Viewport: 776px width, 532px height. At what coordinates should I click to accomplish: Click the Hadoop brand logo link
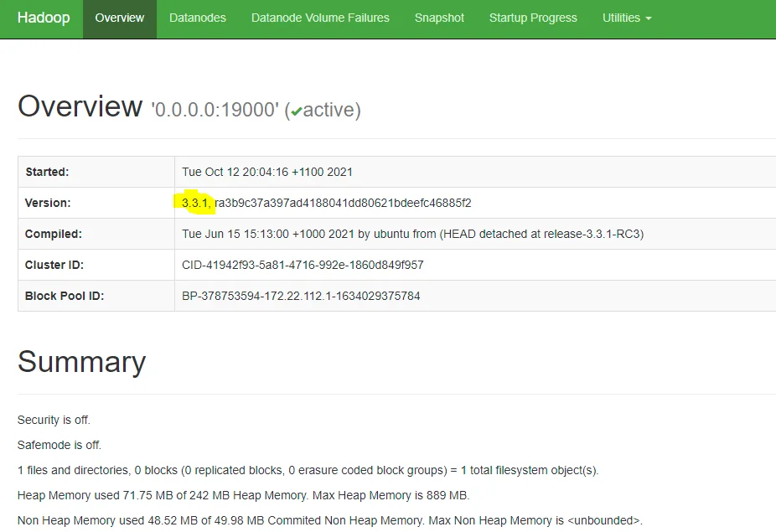44,18
